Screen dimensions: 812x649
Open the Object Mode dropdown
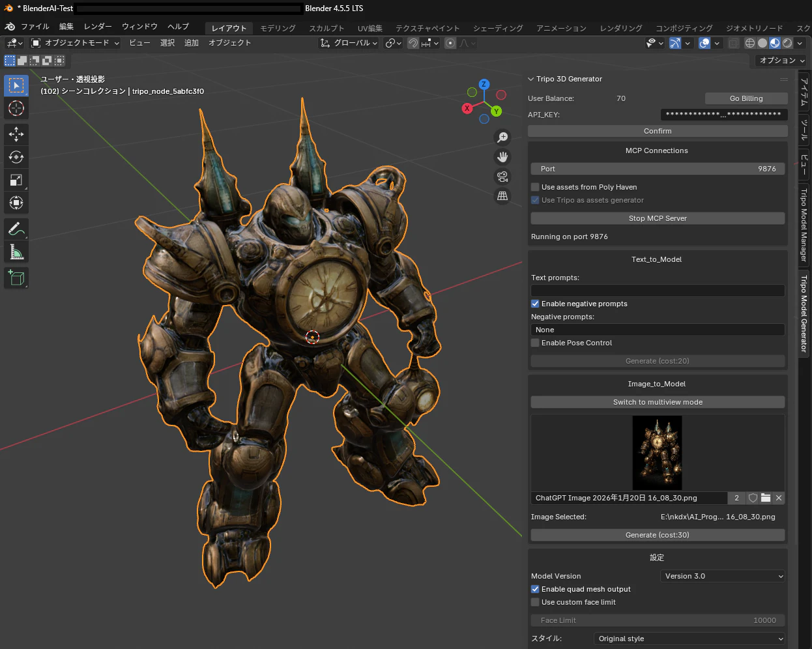click(75, 43)
